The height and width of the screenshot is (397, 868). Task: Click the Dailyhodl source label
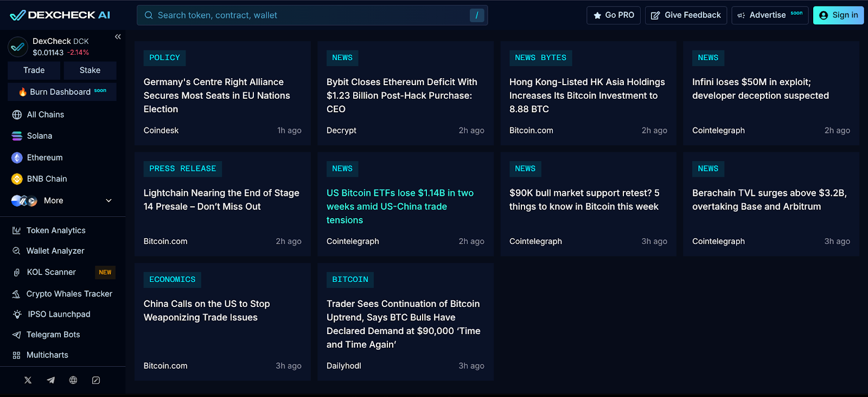point(344,366)
